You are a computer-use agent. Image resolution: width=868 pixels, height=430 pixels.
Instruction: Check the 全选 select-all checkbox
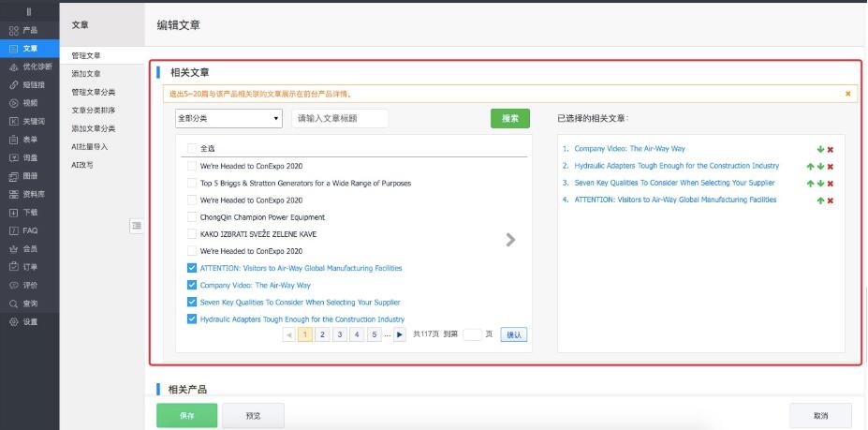point(192,148)
